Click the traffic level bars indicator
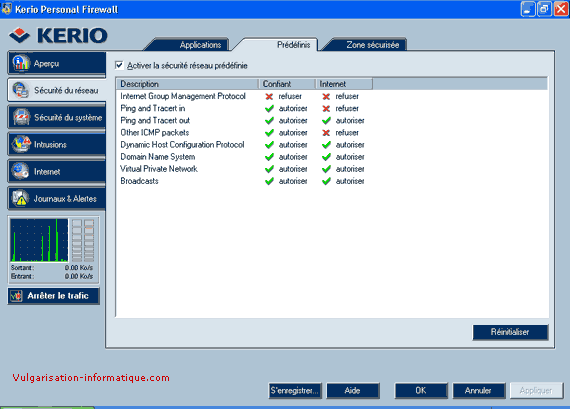Image resolution: width=570 pixels, height=409 pixels. 83,240
